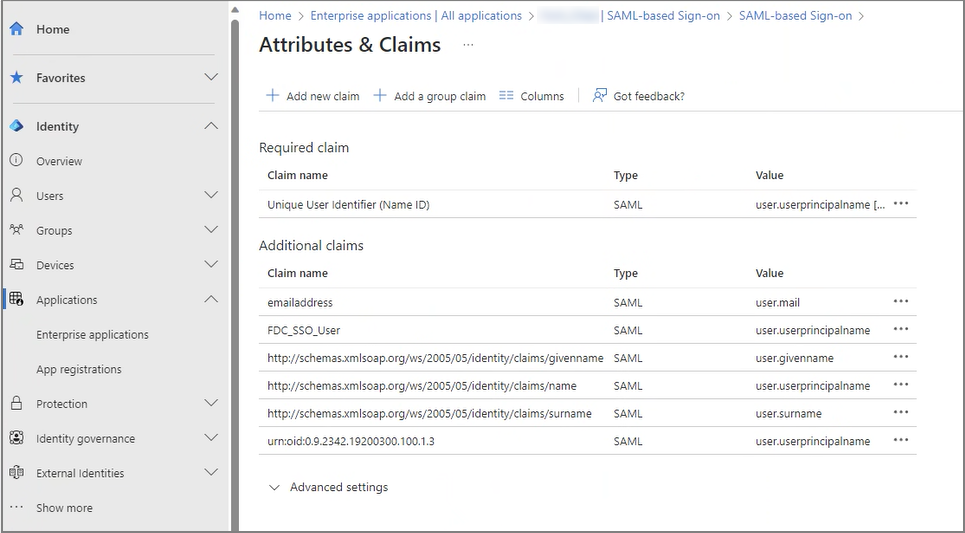Viewport: 965px width, 533px height.
Task: Open the Columns chooser
Action: click(531, 96)
